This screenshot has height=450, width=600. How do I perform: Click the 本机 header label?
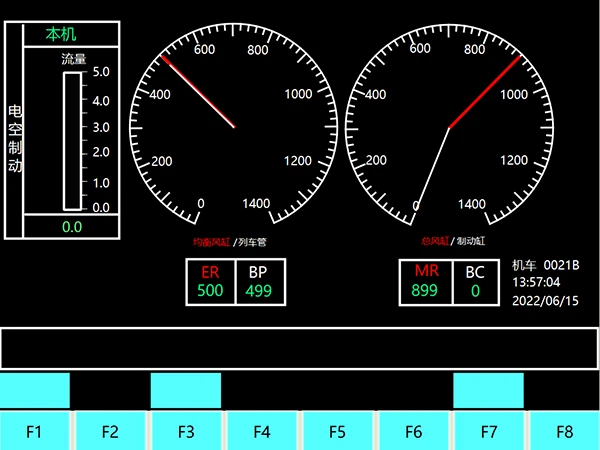point(61,34)
